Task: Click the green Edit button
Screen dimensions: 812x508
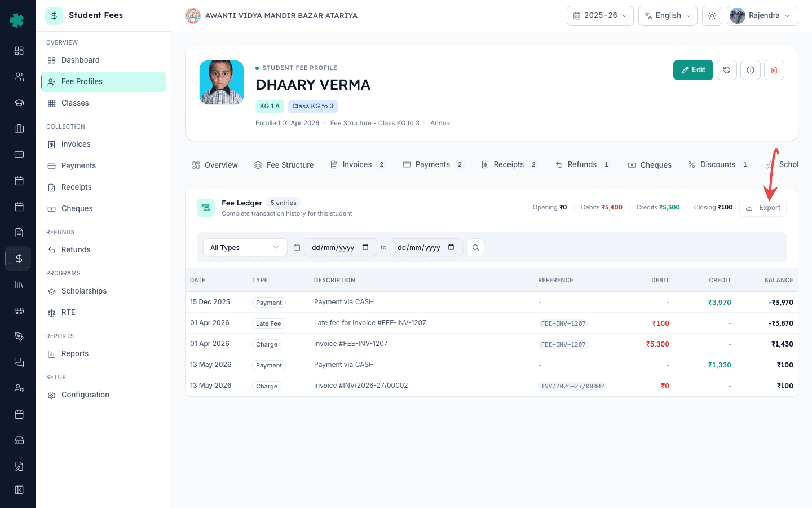Action: coord(693,70)
